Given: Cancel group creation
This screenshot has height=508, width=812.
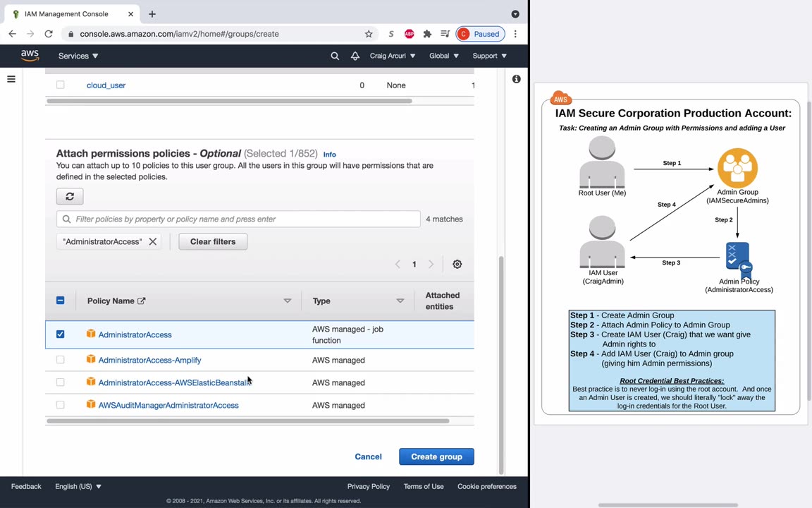Looking at the screenshot, I should tap(368, 456).
